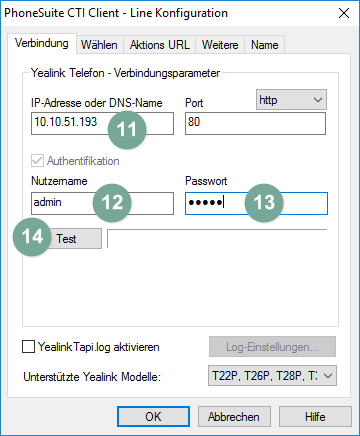Select the Verbindung tab
Screen dimensions: 360x436
(42, 43)
